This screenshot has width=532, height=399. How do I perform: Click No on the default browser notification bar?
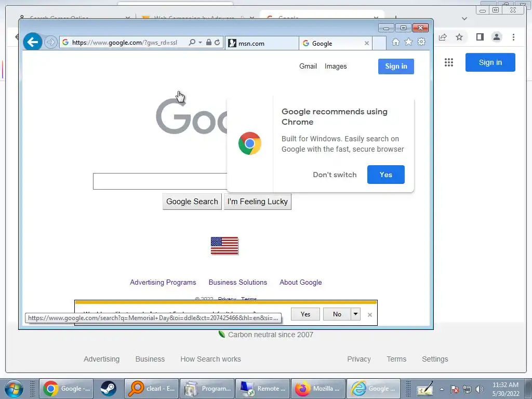pyautogui.click(x=337, y=314)
